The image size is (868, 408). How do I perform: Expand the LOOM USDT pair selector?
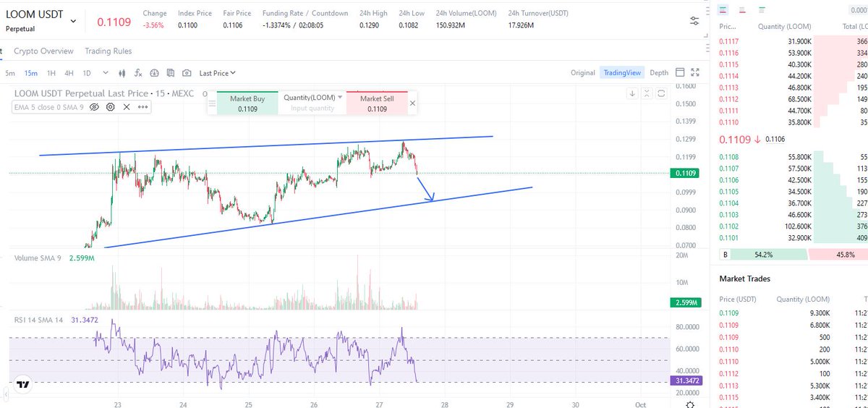coord(75,21)
